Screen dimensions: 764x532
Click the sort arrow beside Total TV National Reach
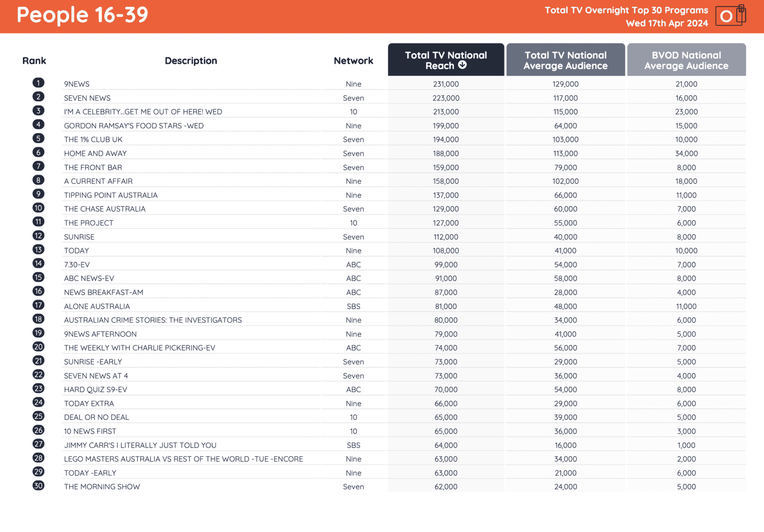pyautogui.click(x=462, y=65)
